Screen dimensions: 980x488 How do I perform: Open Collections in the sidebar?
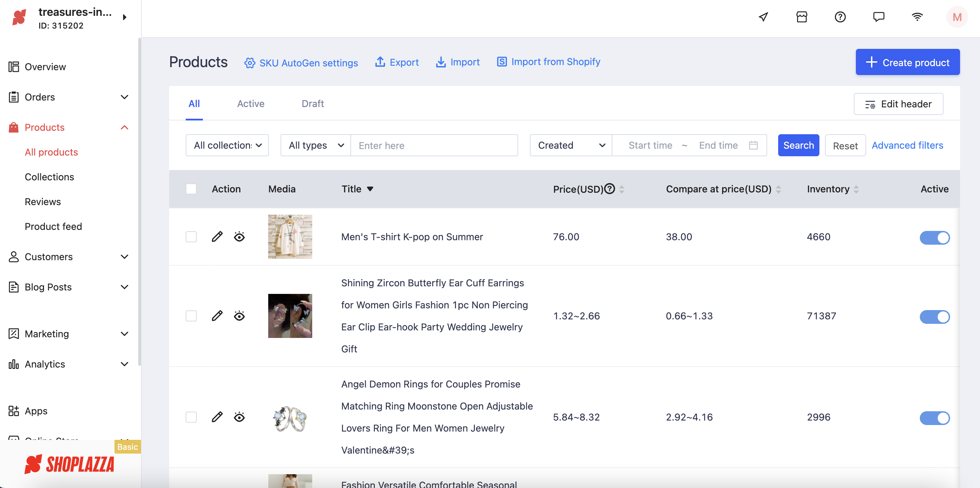(50, 177)
